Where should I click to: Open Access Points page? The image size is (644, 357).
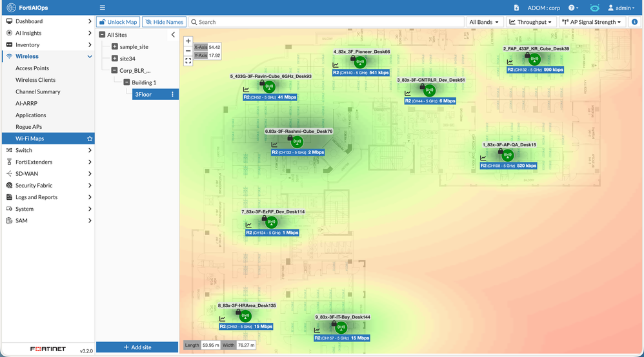[32, 68]
